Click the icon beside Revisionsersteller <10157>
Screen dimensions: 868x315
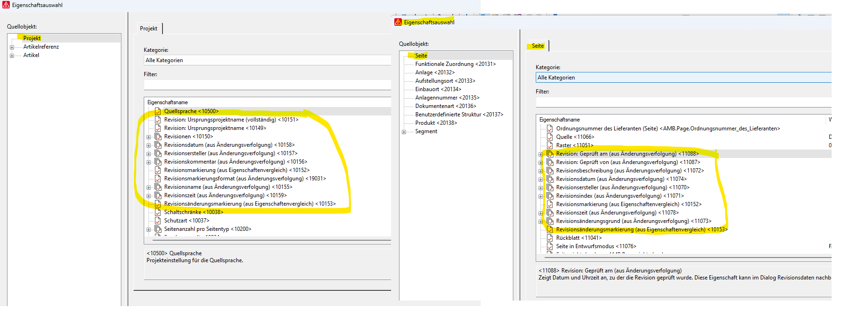click(x=158, y=153)
